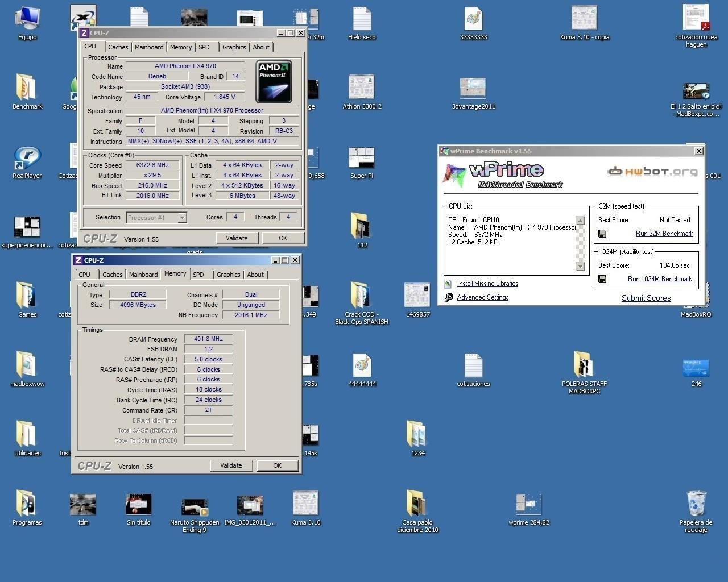The width and height of the screenshot is (728, 582).
Task: Launch RealPlayer from the desktop
Action: click(27, 162)
